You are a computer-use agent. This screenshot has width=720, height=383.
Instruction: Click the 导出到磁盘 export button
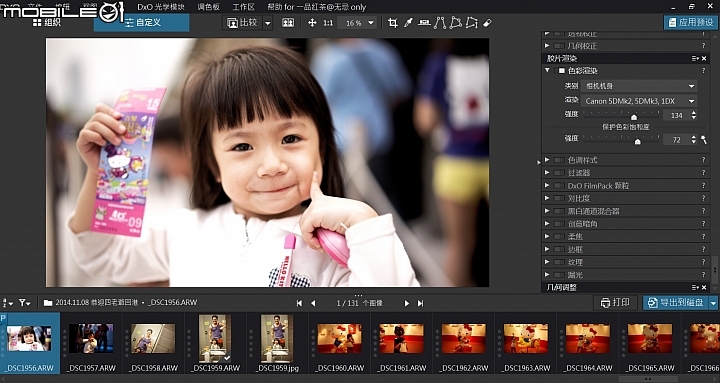(675, 303)
